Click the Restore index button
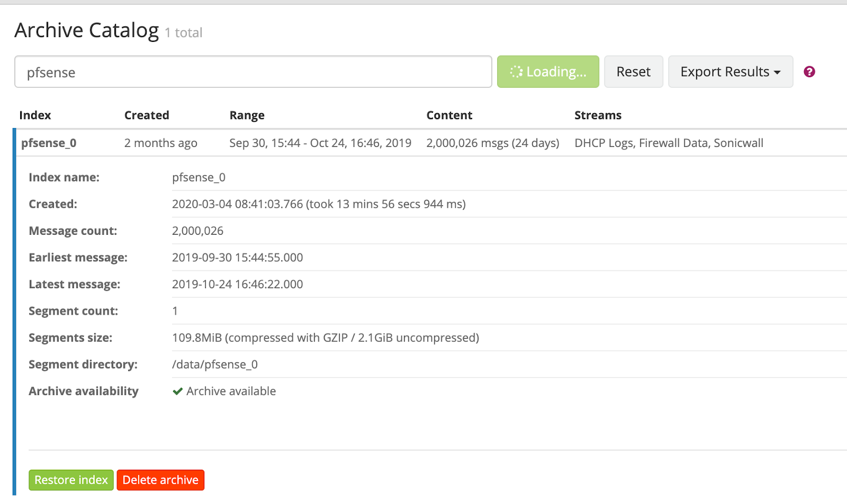This screenshot has height=504, width=847. 71,480
